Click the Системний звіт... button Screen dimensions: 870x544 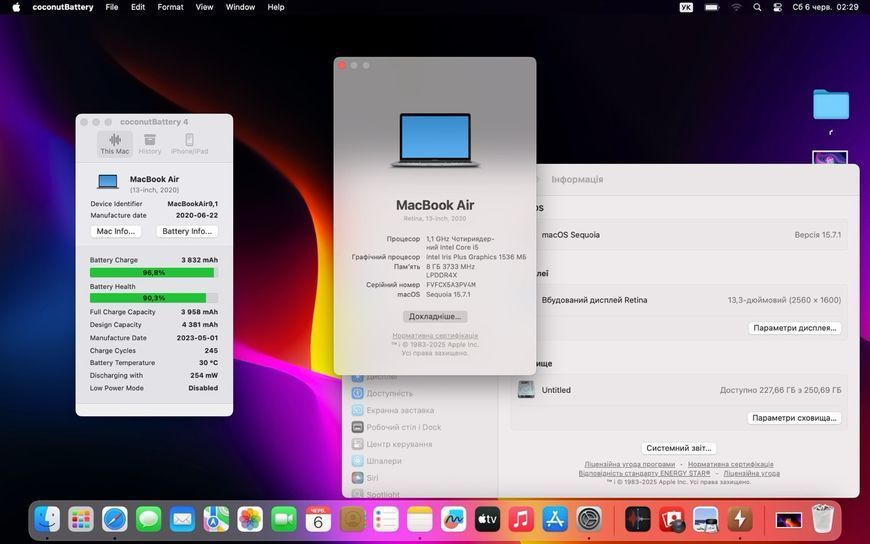[679, 448]
